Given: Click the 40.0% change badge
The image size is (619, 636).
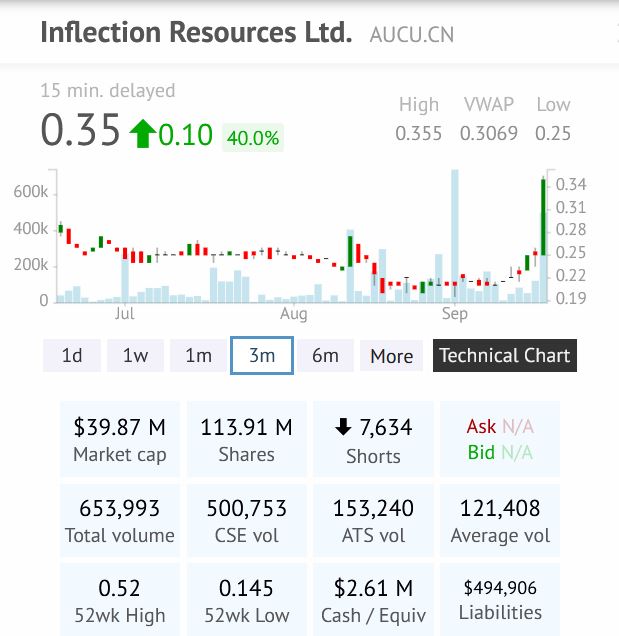Looking at the screenshot, I should point(253,137).
